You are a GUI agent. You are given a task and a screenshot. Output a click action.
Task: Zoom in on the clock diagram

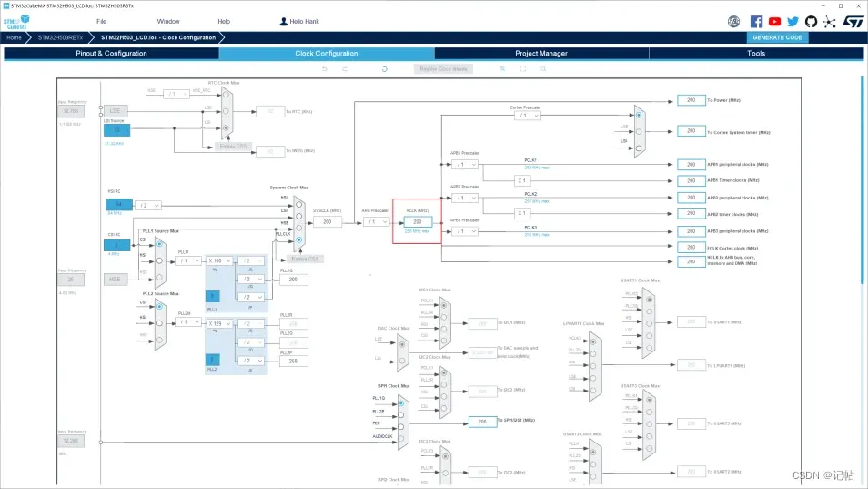tap(502, 69)
